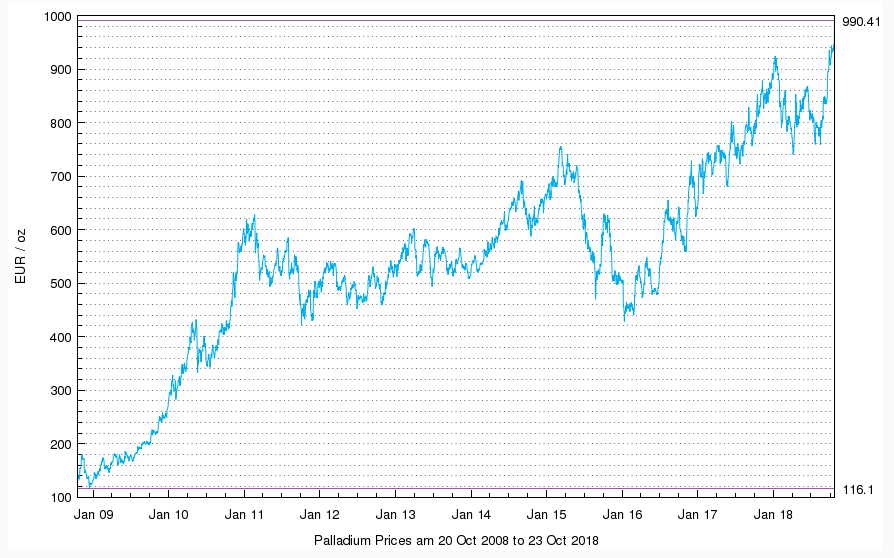Select the 'Jan 18' x-axis label
The image size is (894, 558).
tap(773, 516)
